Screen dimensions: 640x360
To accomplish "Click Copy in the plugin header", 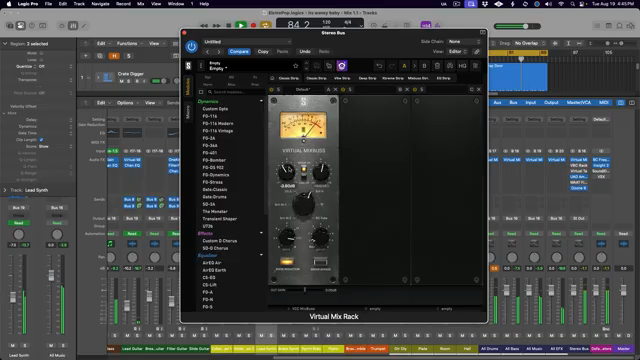I will click(x=263, y=51).
